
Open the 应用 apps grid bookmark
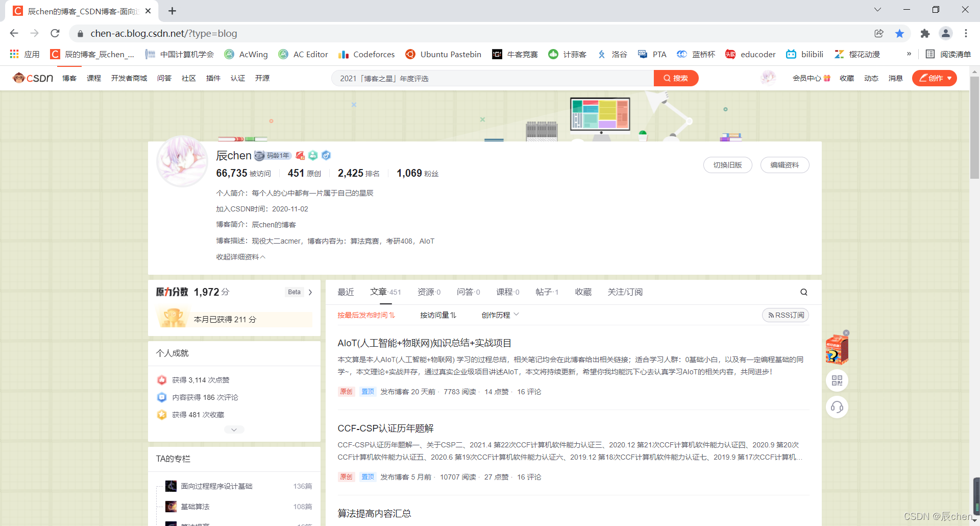click(24, 54)
